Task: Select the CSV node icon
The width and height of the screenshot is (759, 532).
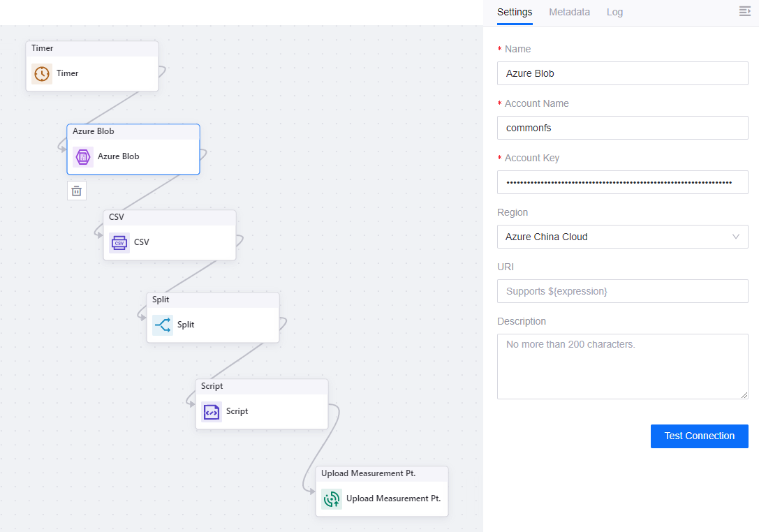Action: (119, 242)
